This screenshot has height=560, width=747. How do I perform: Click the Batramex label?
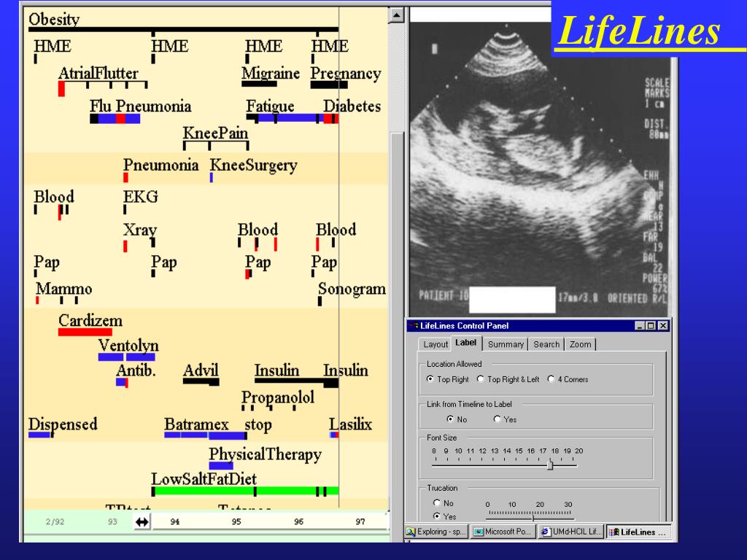(196, 424)
